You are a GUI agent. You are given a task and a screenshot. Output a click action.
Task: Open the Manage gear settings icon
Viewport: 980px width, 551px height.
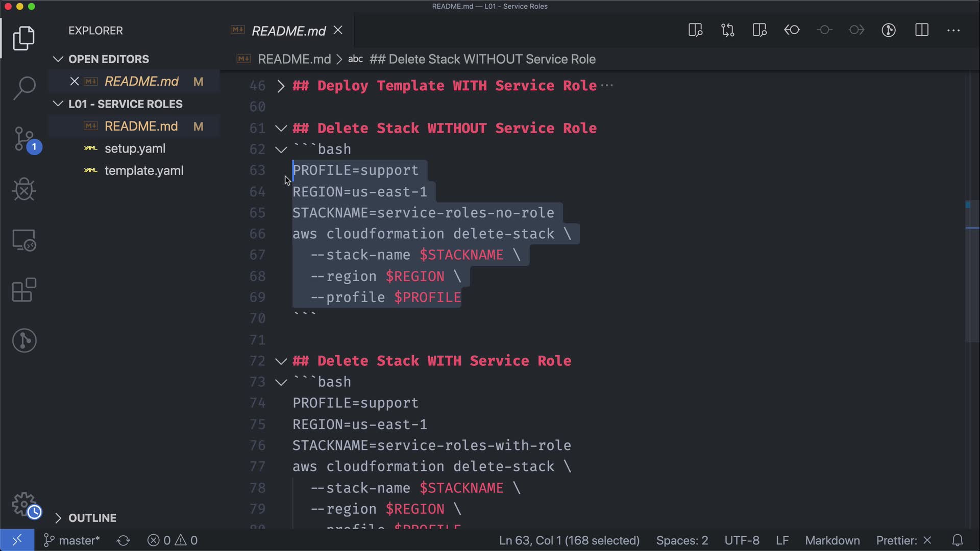[x=24, y=504]
